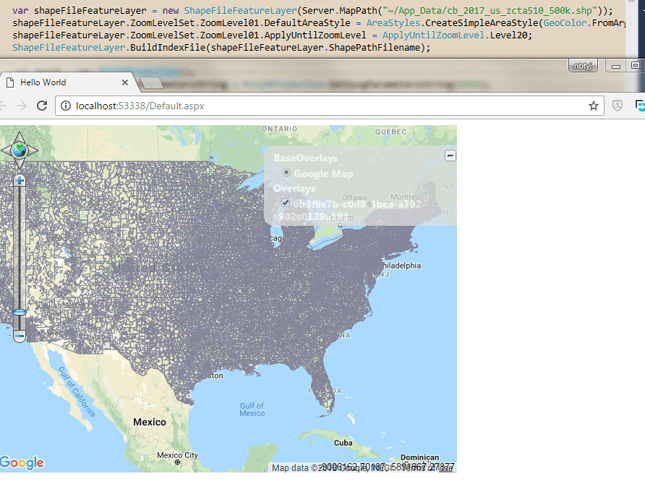Image resolution: width=645 pixels, height=500 pixels.
Task: View site information icon in address bar
Action: click(65, 106)
